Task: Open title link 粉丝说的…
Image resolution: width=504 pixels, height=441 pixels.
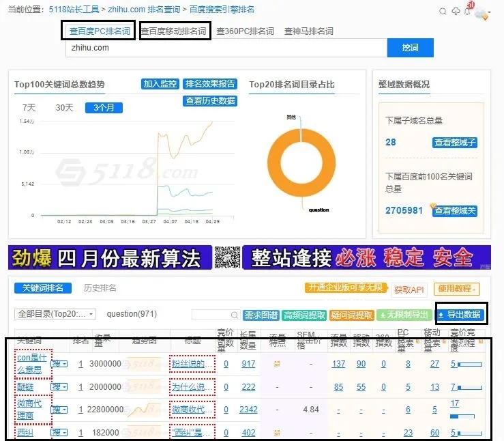Action: tap(192, 364)
